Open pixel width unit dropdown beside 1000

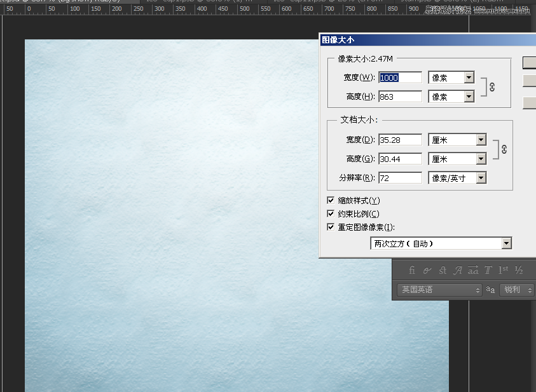pyautogui.click(x=451, y=78)
